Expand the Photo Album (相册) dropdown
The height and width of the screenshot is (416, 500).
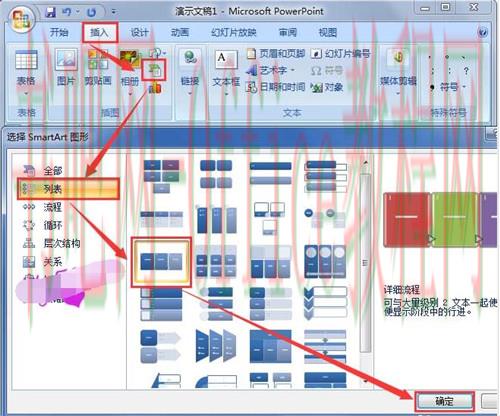tap(130, 94)
